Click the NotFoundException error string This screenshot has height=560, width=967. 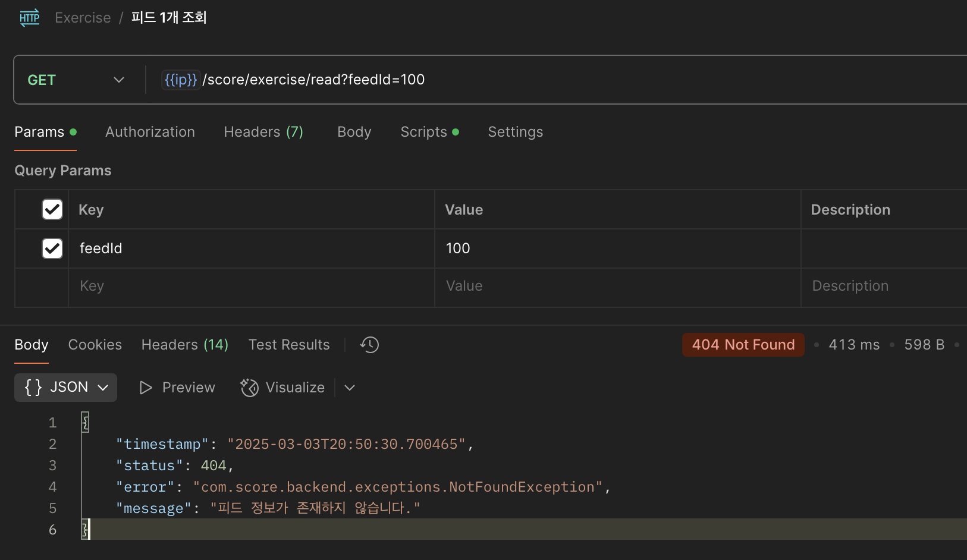point(398,487)
